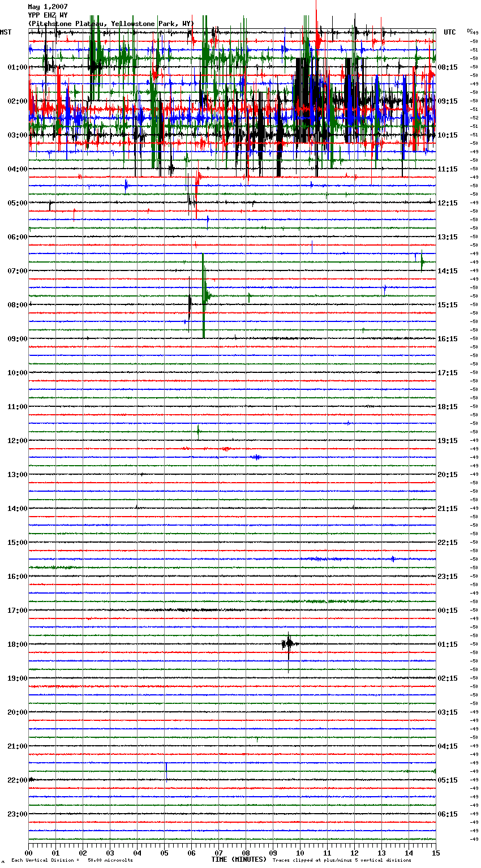Click the 17:15 UTC time label
This screenshot has width=481, height=868.
pos(448,373)
